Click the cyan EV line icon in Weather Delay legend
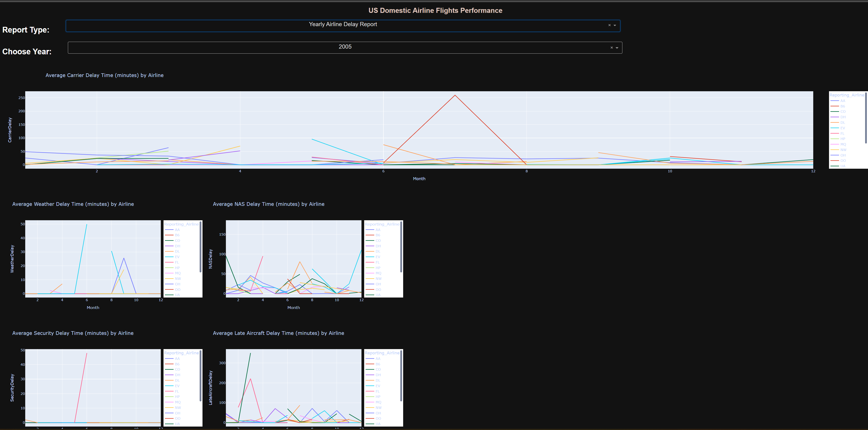 click(169, 256)
